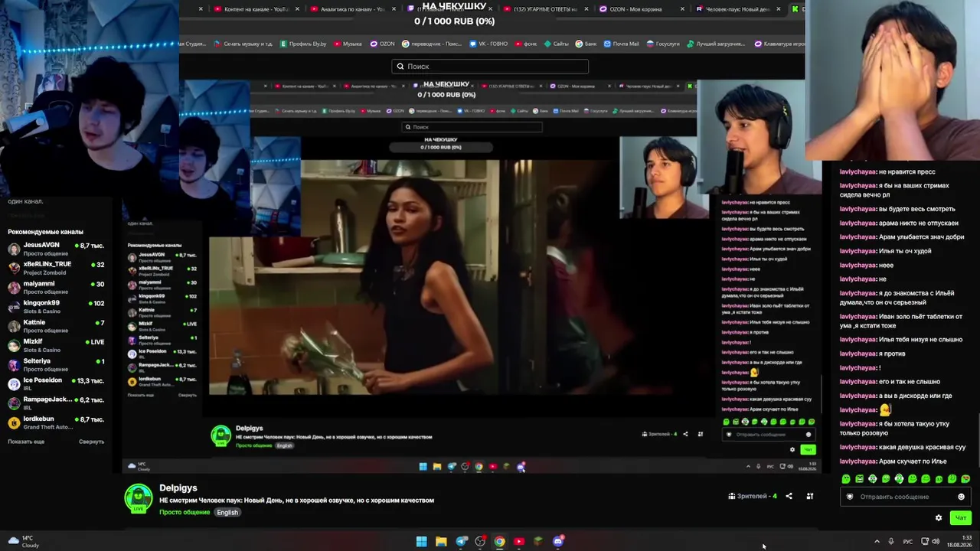Open the Госуслуги bookmark
Image resolution: width=980 pixels, height=551 pixels.
(x=662, y=44)
